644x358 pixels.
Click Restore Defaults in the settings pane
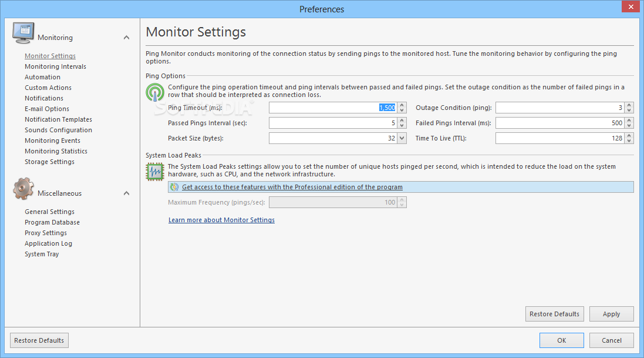(x=554, y=314)
